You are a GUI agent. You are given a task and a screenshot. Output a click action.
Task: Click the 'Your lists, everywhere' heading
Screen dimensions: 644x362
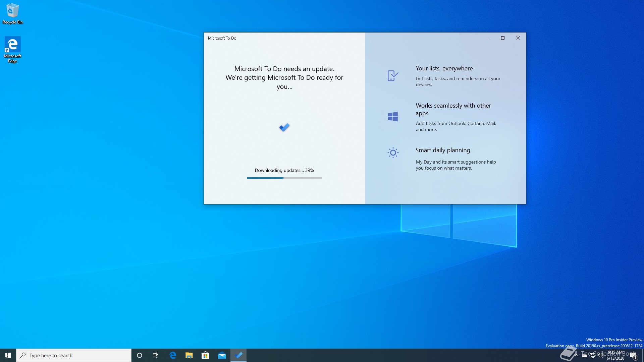(444, 68)
